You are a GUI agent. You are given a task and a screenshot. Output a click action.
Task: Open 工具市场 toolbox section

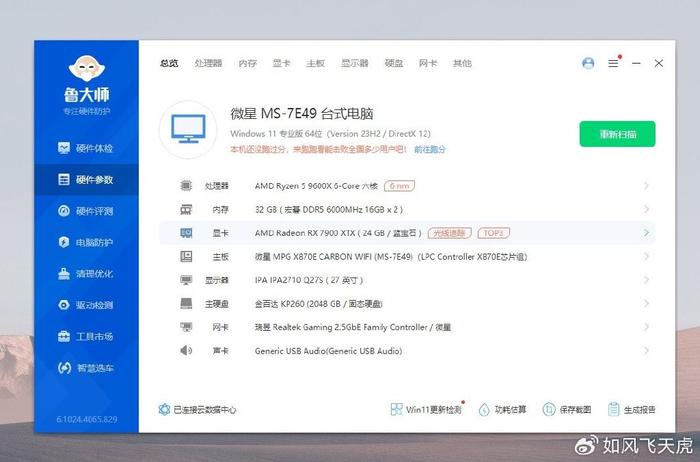(85, 336)
